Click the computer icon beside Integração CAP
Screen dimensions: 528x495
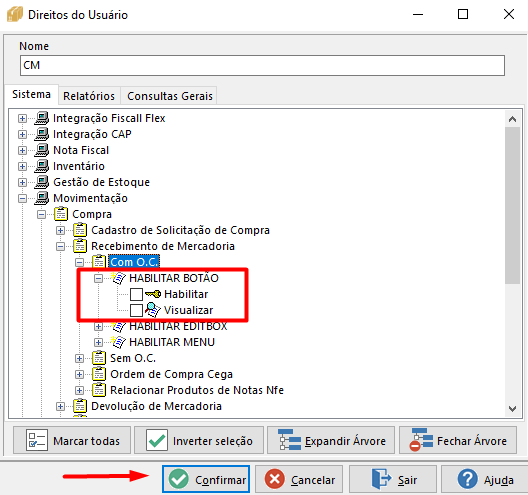point(42,134)
